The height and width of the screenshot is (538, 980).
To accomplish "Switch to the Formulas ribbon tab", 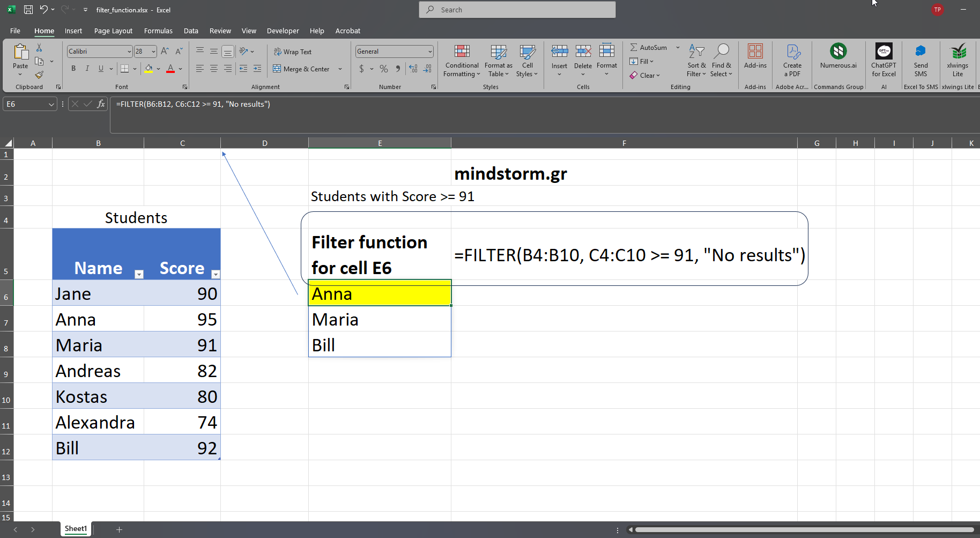I will (x=158, y=31).
